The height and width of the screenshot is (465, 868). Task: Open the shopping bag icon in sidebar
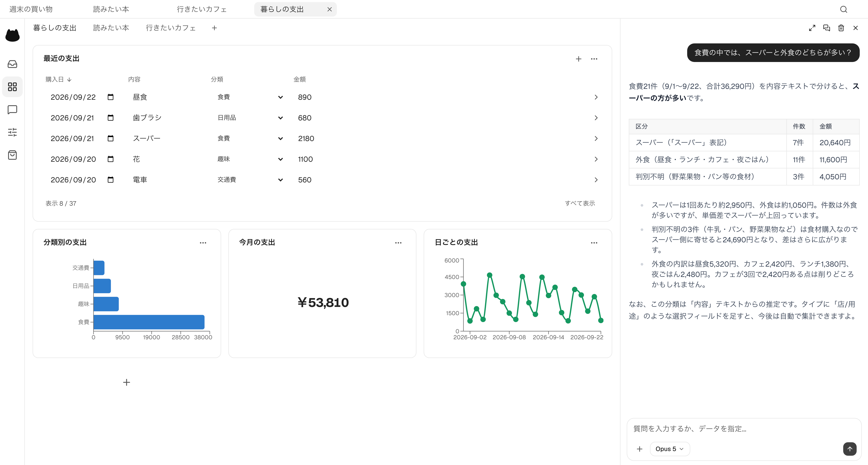pos(12,155)
